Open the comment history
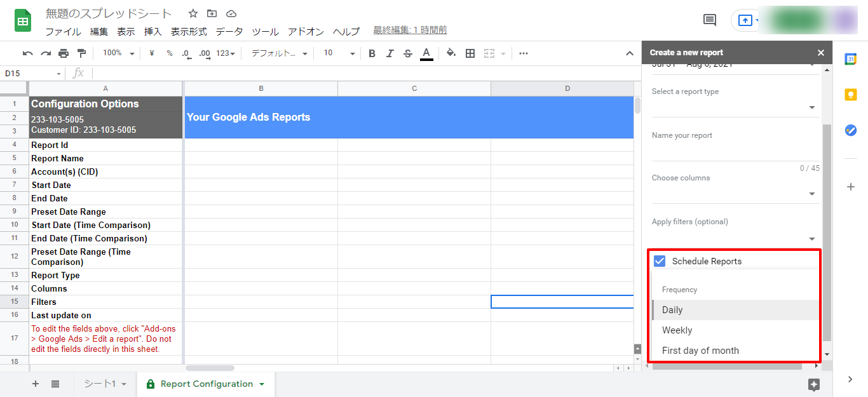Screen dimensions: 868x397 pyautogui.click(x=710, y=20)
